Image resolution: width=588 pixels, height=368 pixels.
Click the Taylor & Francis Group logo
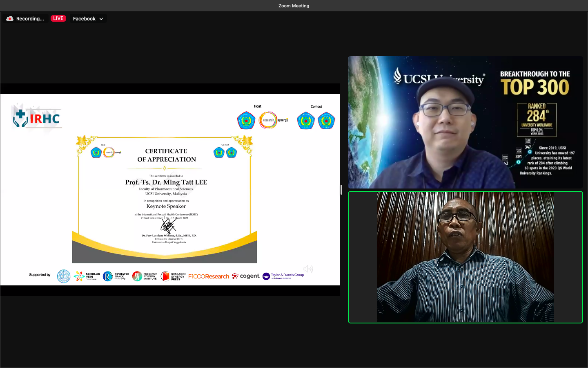click(x=283, y=276)
